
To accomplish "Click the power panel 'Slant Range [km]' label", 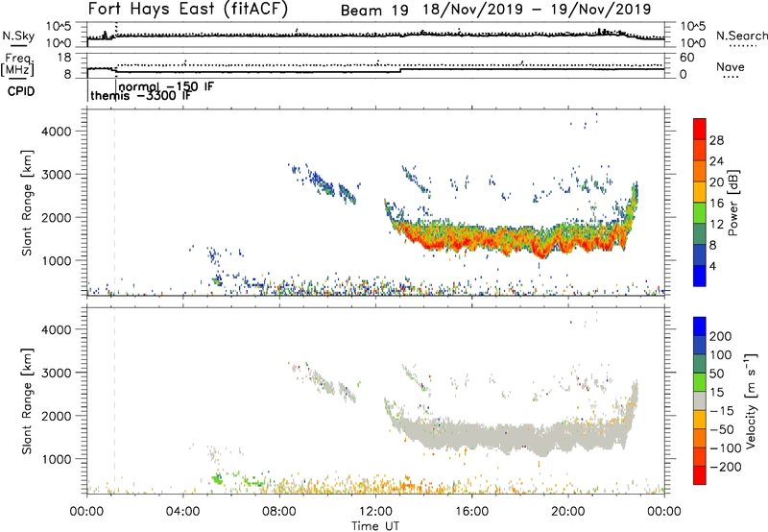I will click(27, 203).
